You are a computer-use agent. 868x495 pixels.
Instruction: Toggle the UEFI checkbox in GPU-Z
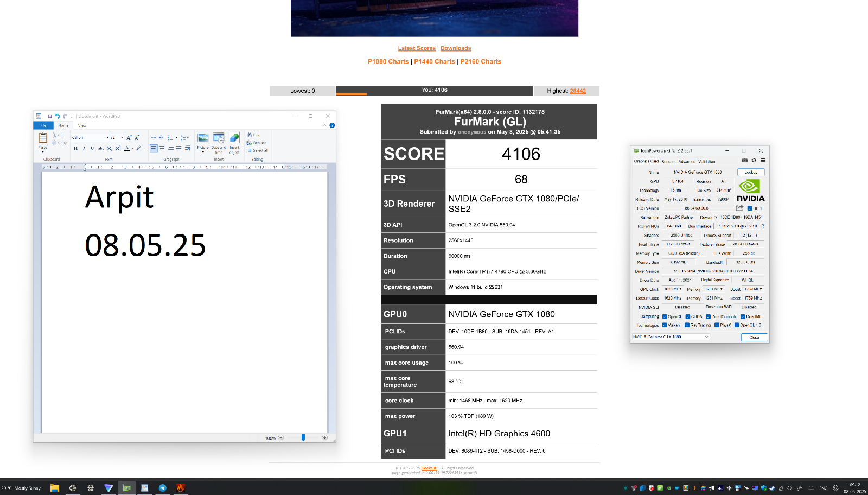[x=750, y=208]
